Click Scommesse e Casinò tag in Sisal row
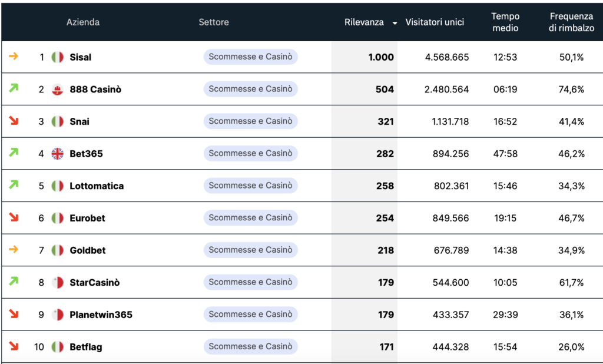Viewport: 603px width, 364px height. pyautogui.click(x=250, y=57)
